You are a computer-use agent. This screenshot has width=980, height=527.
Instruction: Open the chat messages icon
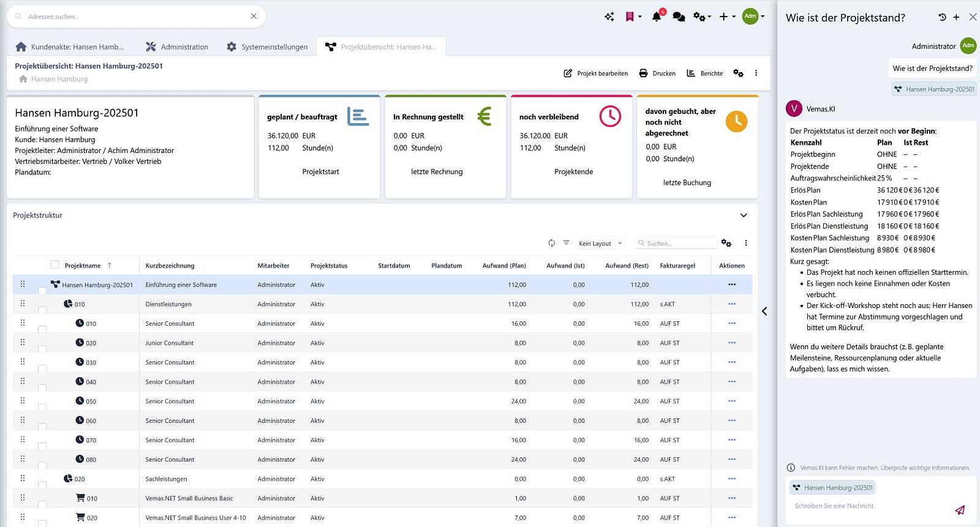pyautogui.click(x=679, y=17)
